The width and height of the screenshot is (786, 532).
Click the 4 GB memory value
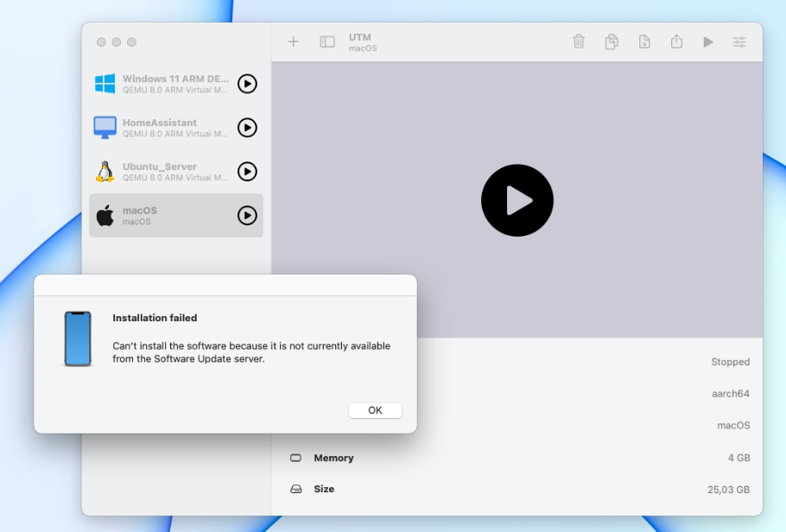[738, 458]
